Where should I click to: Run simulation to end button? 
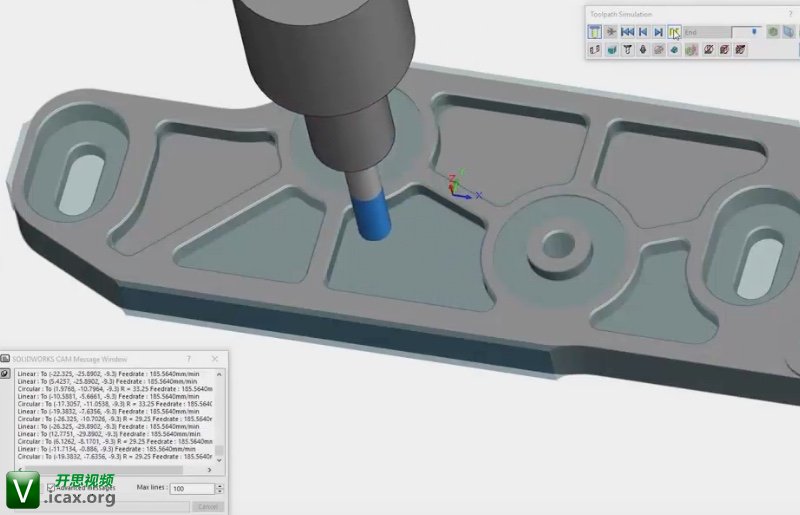[674, 32]
